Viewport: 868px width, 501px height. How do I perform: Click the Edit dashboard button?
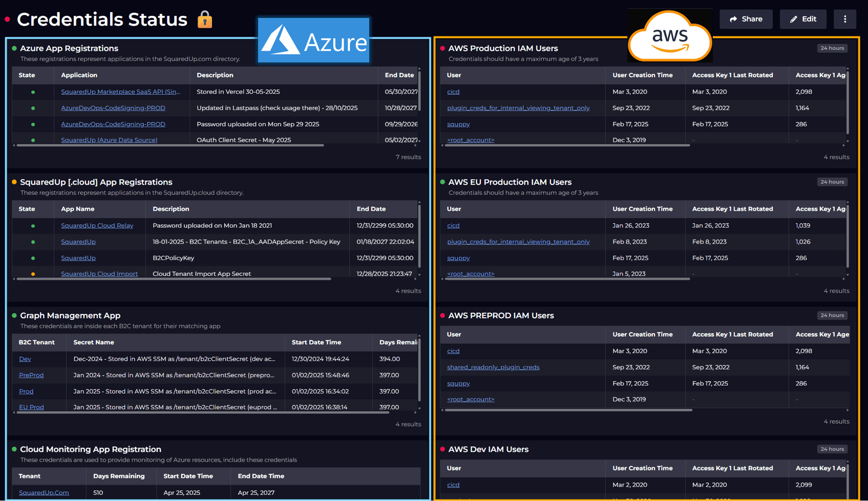(802, 19)
